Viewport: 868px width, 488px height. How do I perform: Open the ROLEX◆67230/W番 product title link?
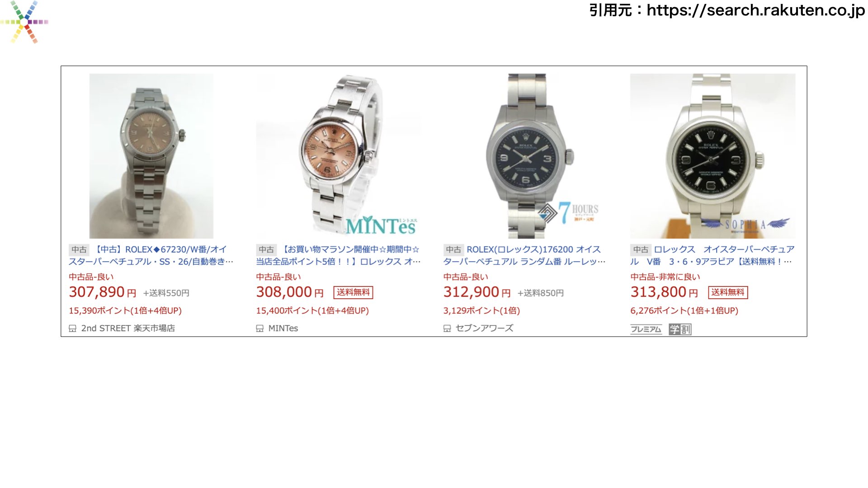click(151, 255)
